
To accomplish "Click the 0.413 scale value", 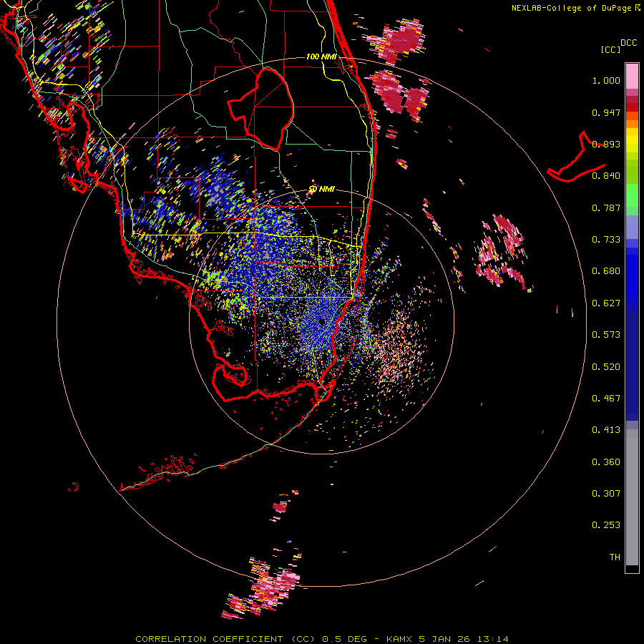I will click(x=606, y=430).
